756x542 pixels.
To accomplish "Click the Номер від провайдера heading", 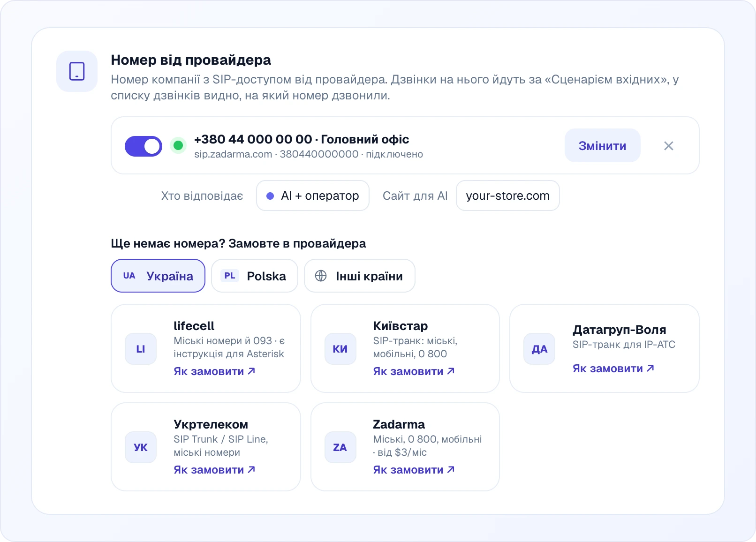I will [191, 60].
